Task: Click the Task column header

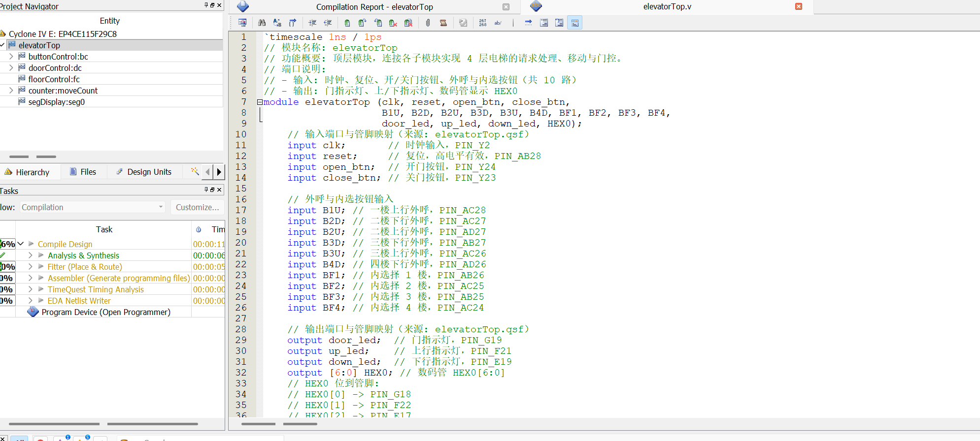Action: coord(104,229)
